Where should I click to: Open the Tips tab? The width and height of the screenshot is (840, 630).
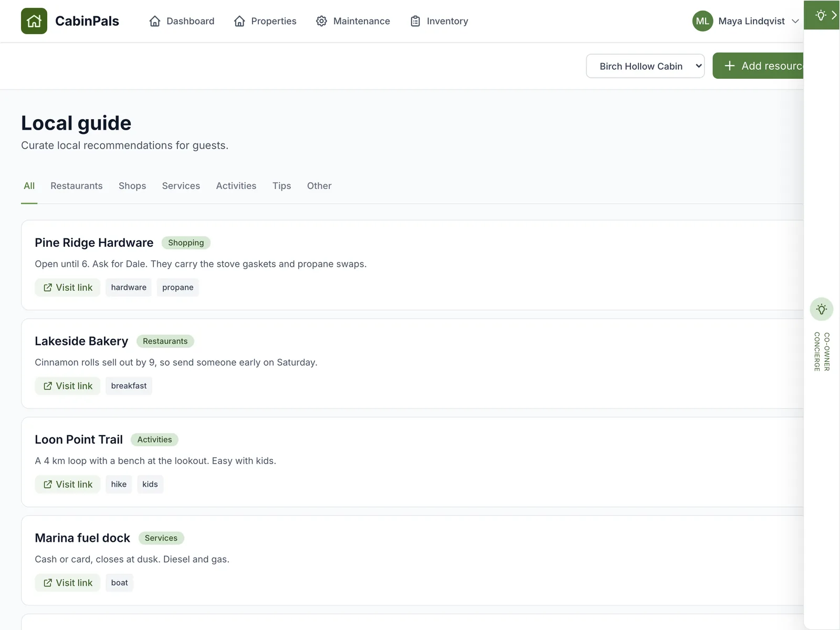(x=282, y=186)
